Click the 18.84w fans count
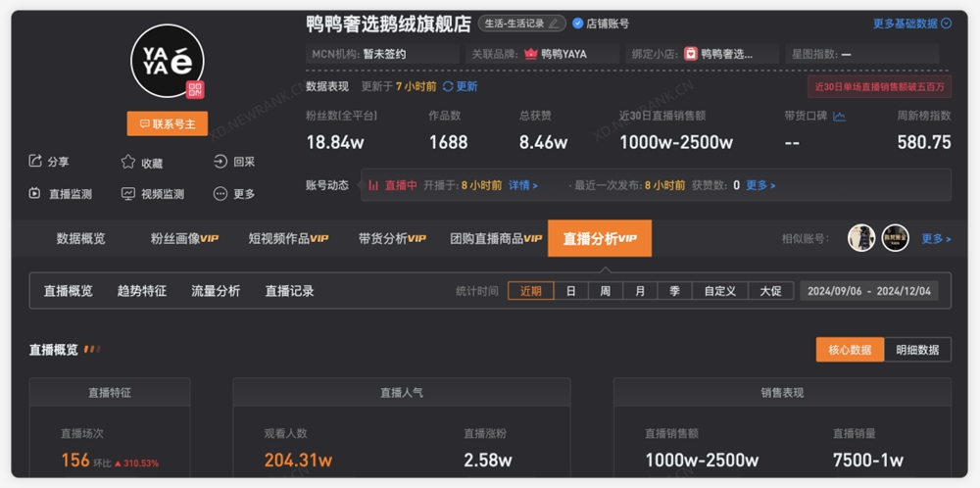Viewport: 980px width, 488px height. point(335,142)
